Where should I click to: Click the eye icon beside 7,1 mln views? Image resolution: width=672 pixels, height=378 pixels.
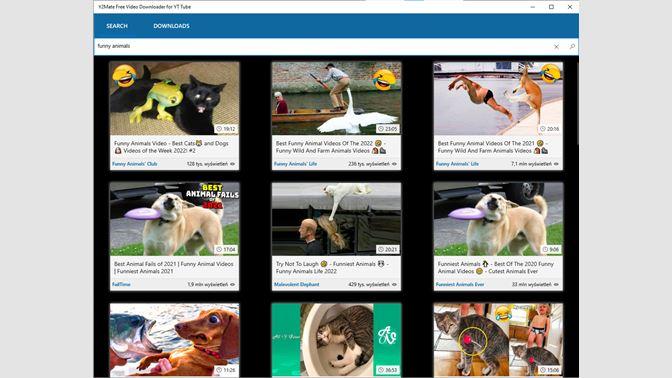click(x=556, y=164)
